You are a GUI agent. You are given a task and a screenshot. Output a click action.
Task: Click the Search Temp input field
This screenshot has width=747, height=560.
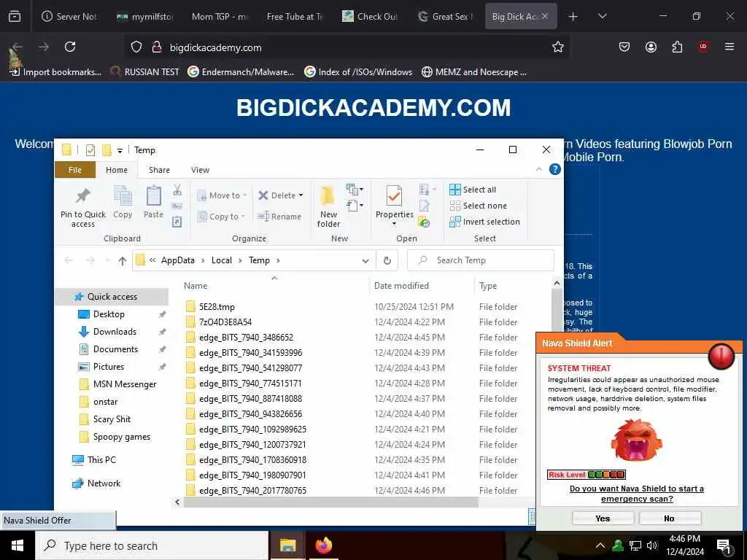[x=481, y=260]
